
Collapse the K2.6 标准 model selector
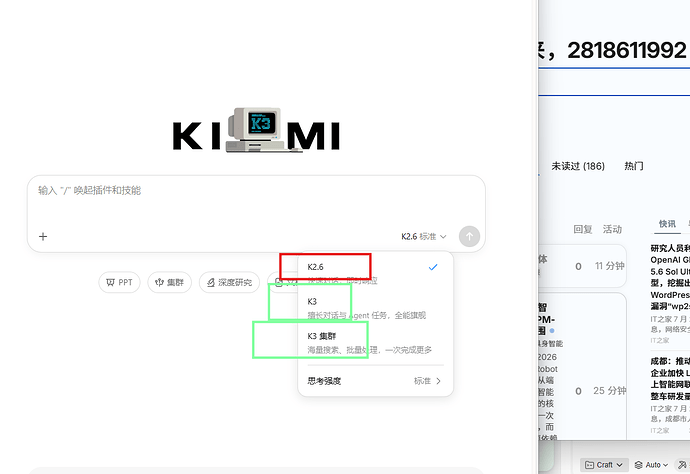(x=423, y=236)
